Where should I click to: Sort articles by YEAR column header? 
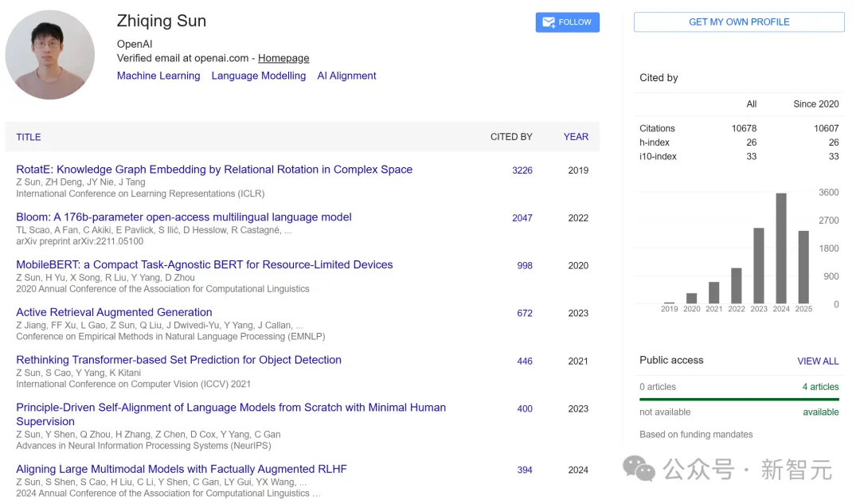pyautogui.click(x=576, y=137)
